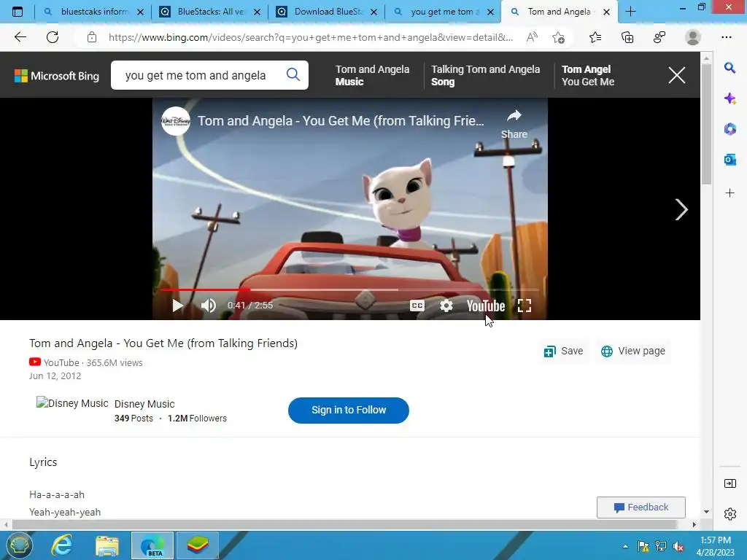This screenshot has width=747, height=560.
Task: Enter fullscreen video mode
Action: 524,306
